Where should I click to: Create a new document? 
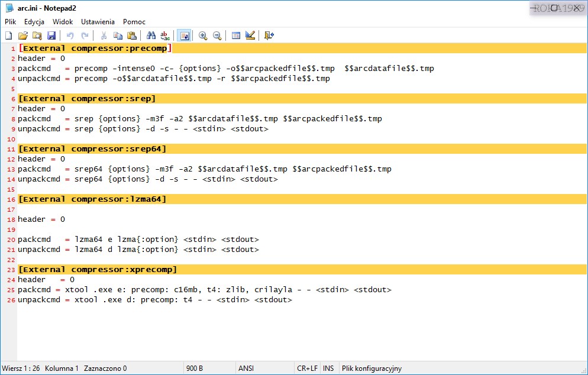[8, 35]
